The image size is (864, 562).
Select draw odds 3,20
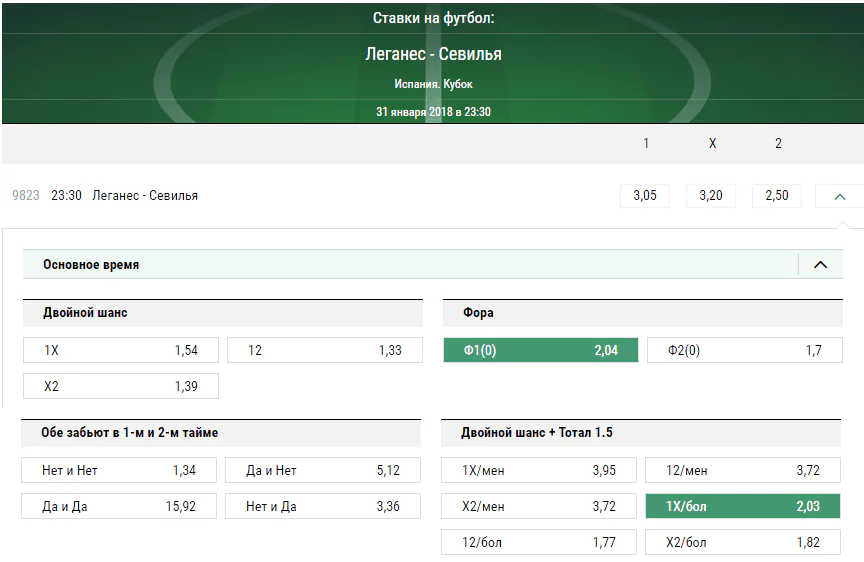(711, 196)
